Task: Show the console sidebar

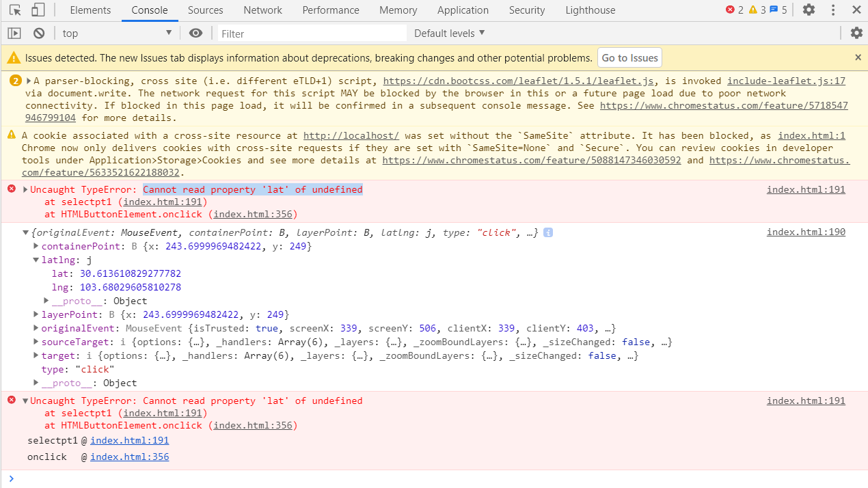Action: pyautogui.click(x=14, y=33)
